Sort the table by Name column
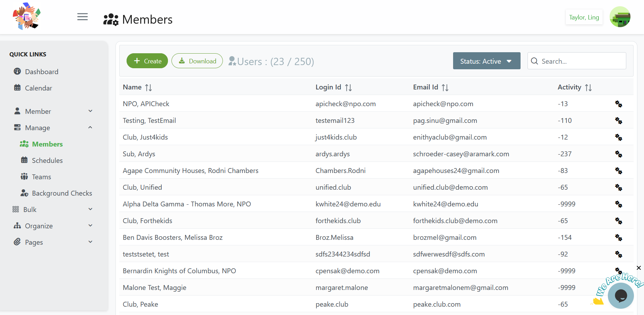 (x=148, y=87)
